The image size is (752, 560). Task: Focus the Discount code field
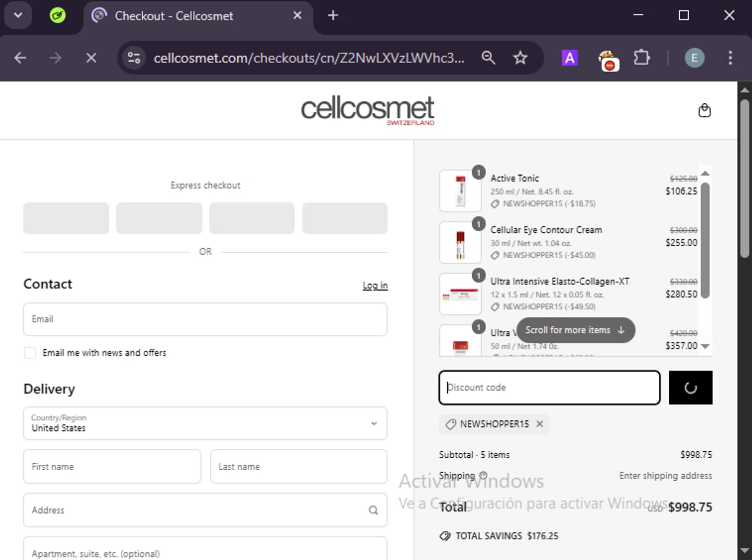(x=549, y=388)
